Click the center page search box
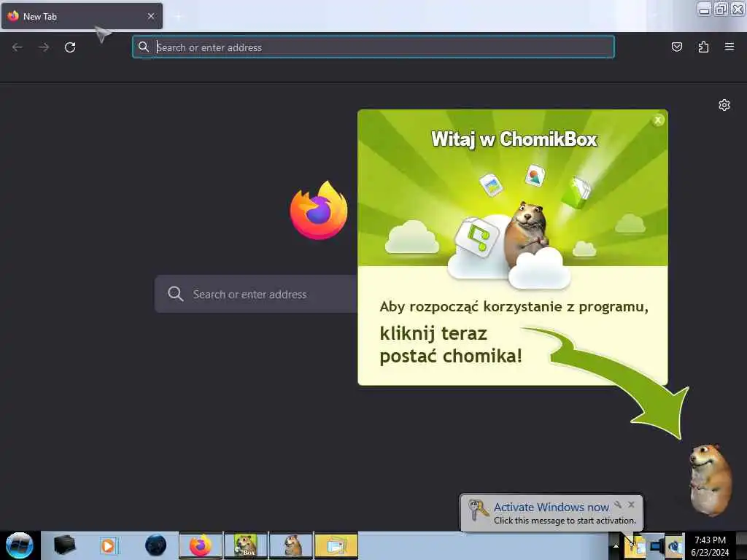747x560 pixels. click(x=256, y=294)
